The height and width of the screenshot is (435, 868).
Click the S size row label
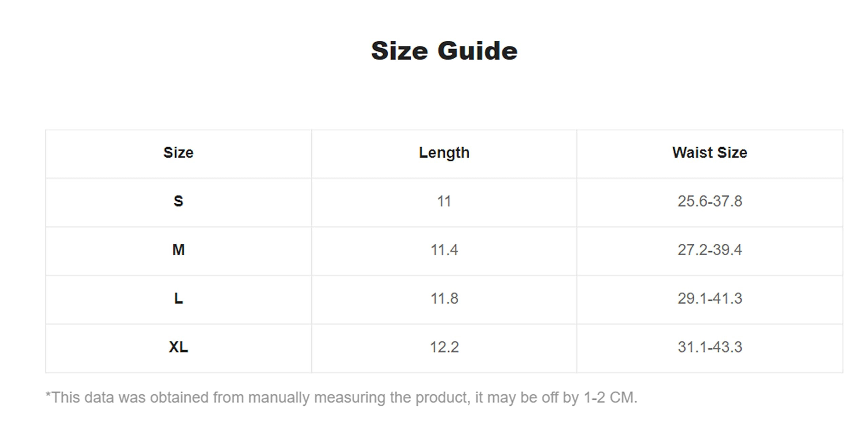pos(178,201)
